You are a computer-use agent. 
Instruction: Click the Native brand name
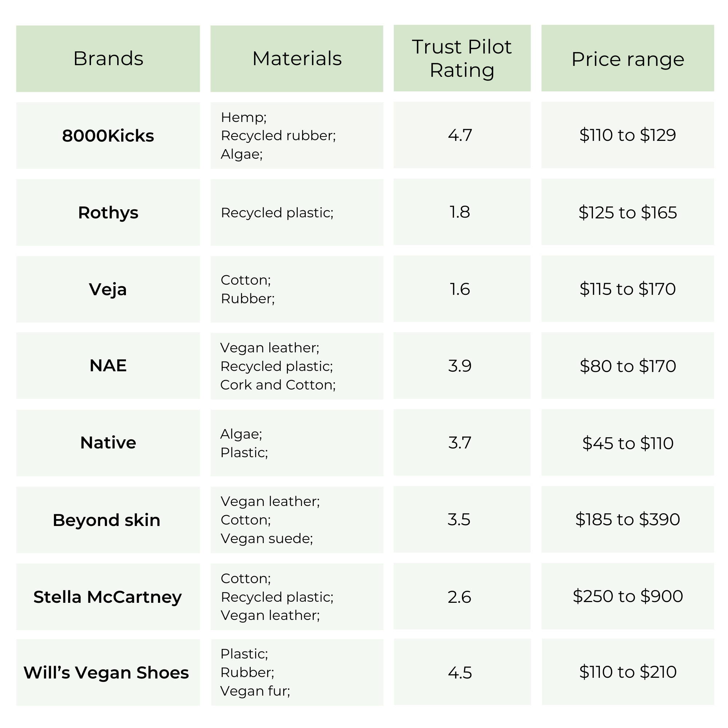(108, 443)
